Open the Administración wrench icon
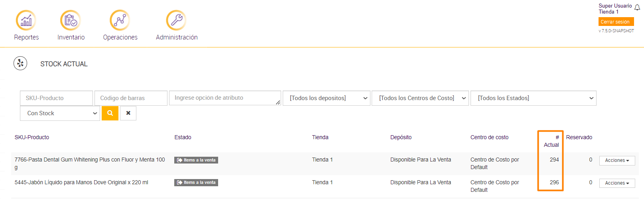The height and width of the screenshot is (199, 644). (176, 20)
